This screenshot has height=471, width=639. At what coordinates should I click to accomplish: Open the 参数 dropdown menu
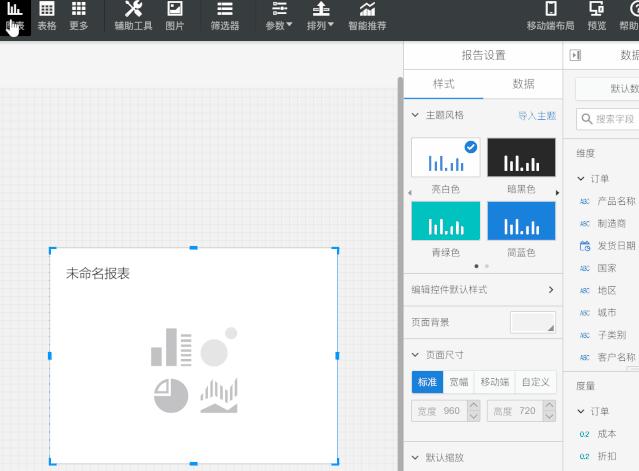click(279, 17)
